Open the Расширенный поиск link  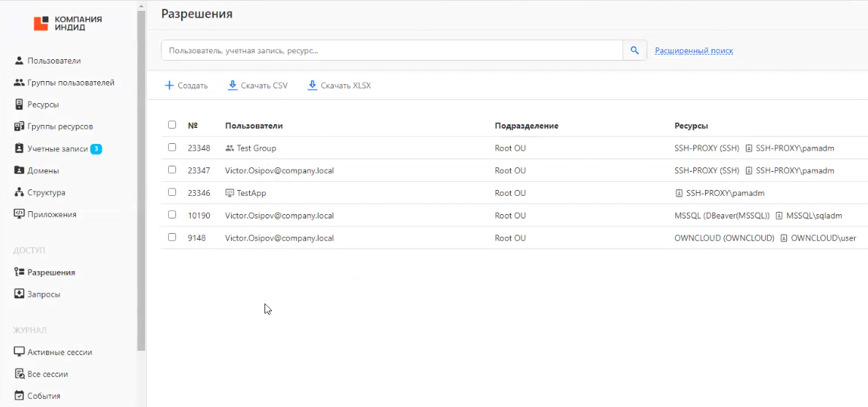pos(693,50)
